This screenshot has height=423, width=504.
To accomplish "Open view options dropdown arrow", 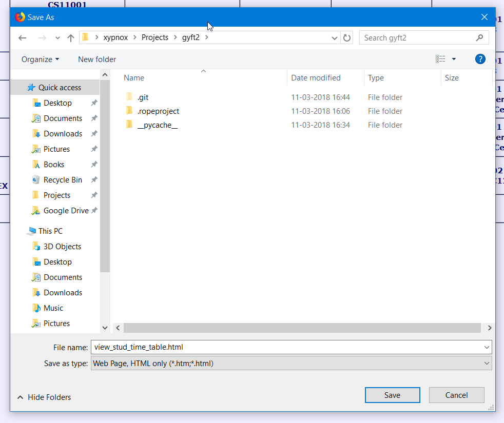I will coord(454,59).
